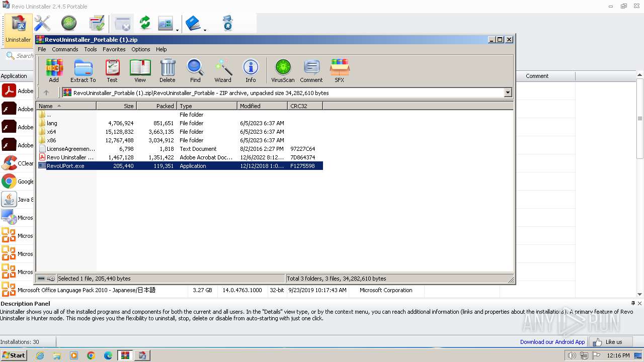The width and height of the screenshot is (644, 362).
Task: Run VirusScan on the archive
Action: pos(283,70)
